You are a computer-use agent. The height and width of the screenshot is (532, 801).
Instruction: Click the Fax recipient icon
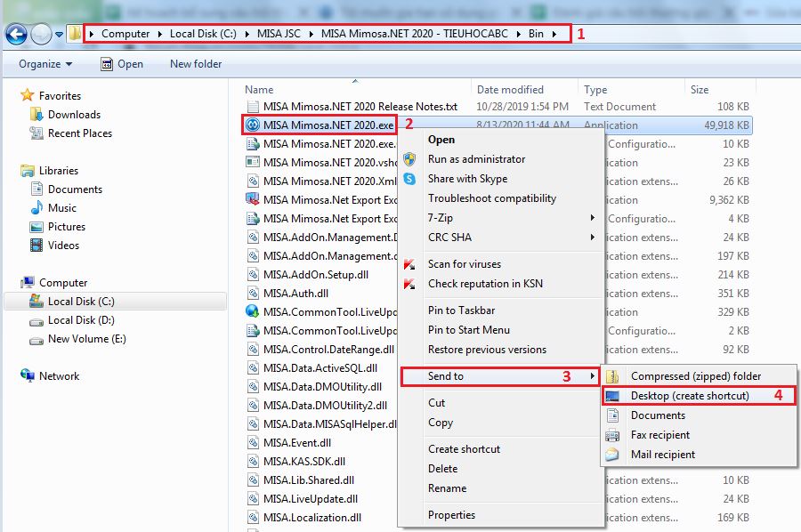612,435
